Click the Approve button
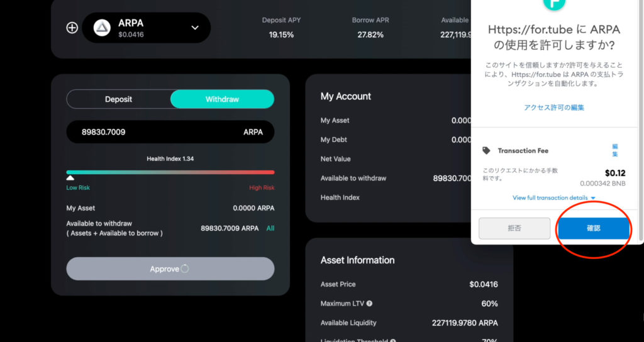 click(x=170, y=269)
